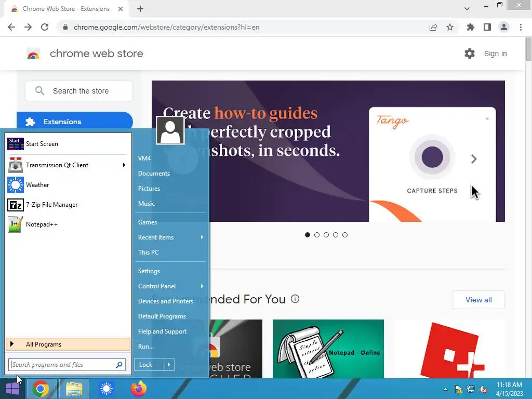Toggle the Chrome side panel icon
532x399 pixels.
tap(487, 27)
